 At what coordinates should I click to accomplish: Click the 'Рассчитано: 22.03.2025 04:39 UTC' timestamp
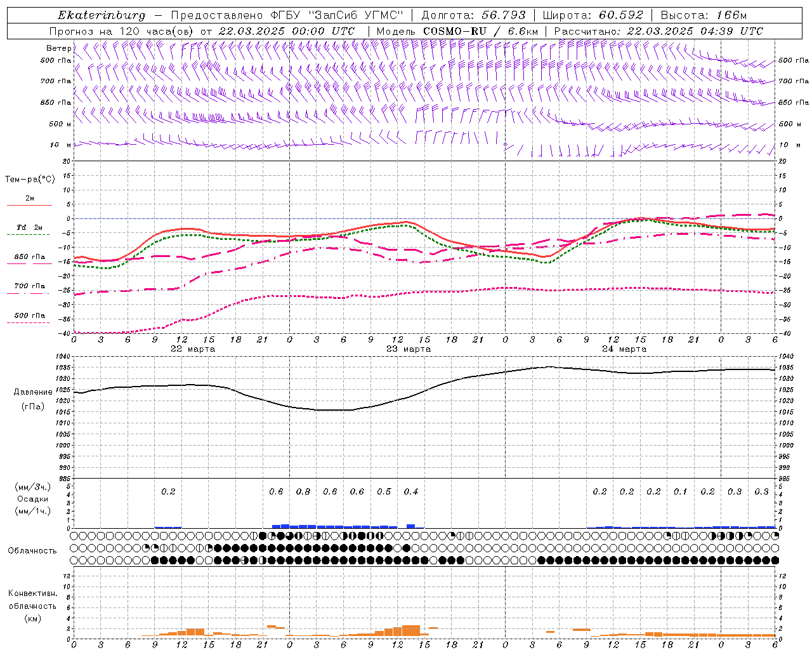click(x=658, y=31)
